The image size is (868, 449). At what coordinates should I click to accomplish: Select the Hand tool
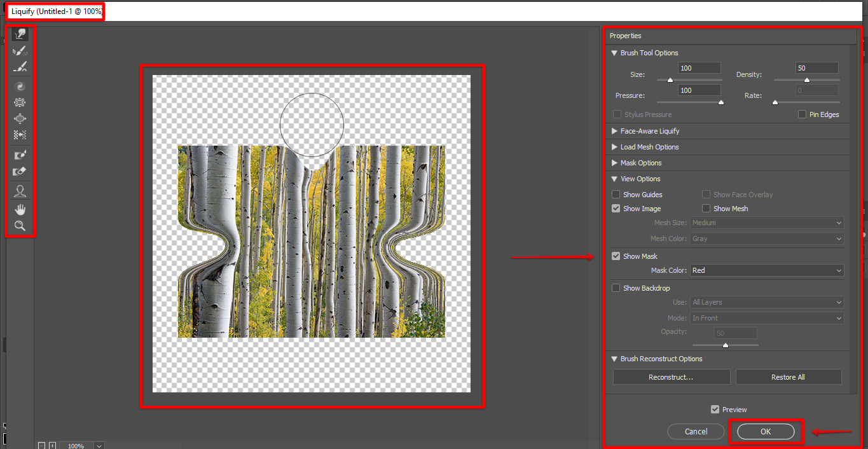[x=20, y=209]
